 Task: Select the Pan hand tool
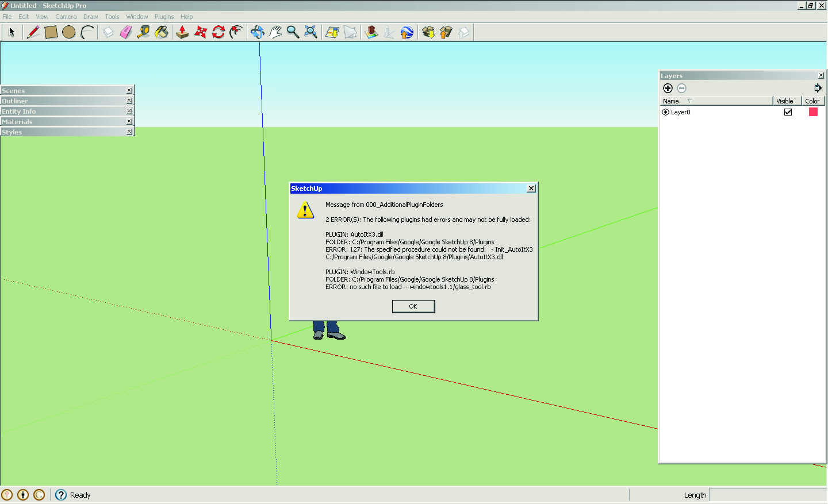coord(275,32)
